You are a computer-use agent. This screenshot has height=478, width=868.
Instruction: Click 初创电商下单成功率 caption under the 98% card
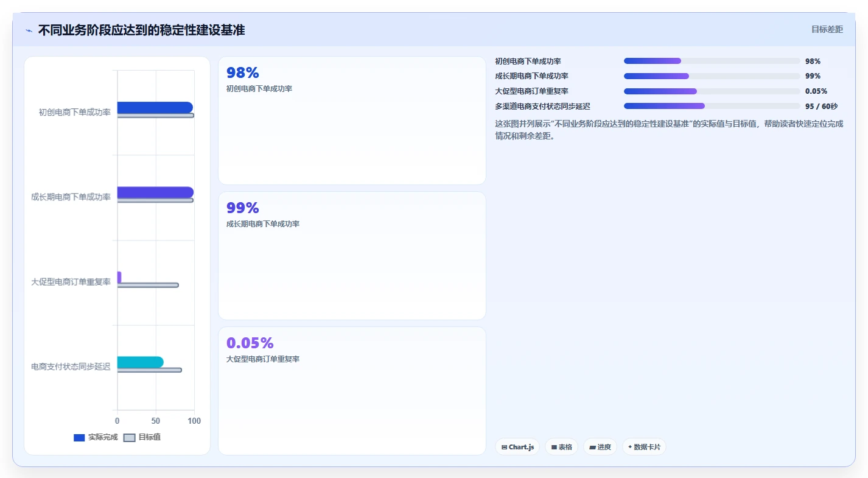point(259,89)
